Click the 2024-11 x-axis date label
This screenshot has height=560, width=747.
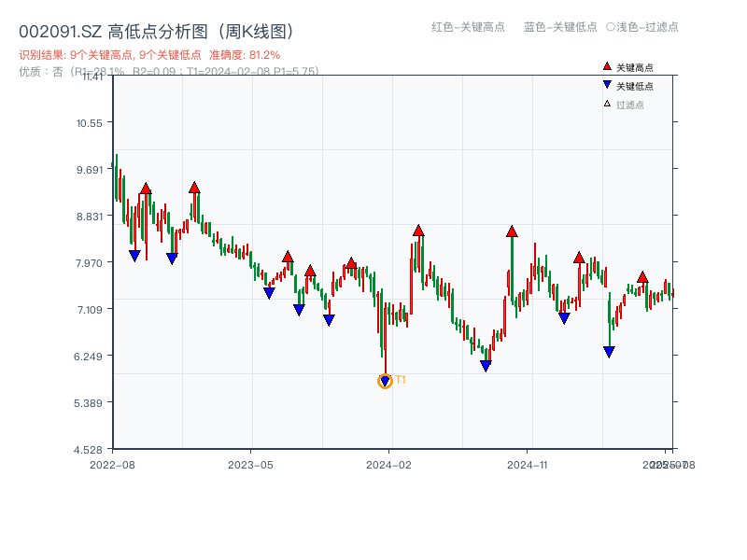527,465
